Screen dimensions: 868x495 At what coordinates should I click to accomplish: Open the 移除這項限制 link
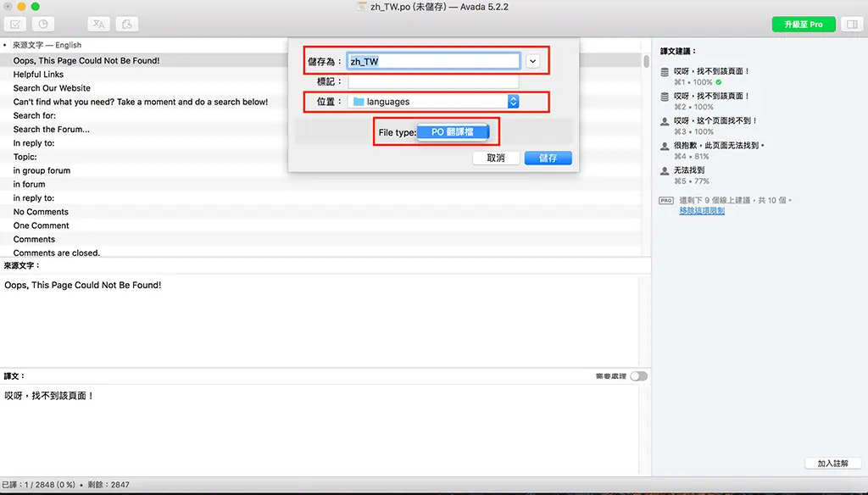[x=702, y=211]
